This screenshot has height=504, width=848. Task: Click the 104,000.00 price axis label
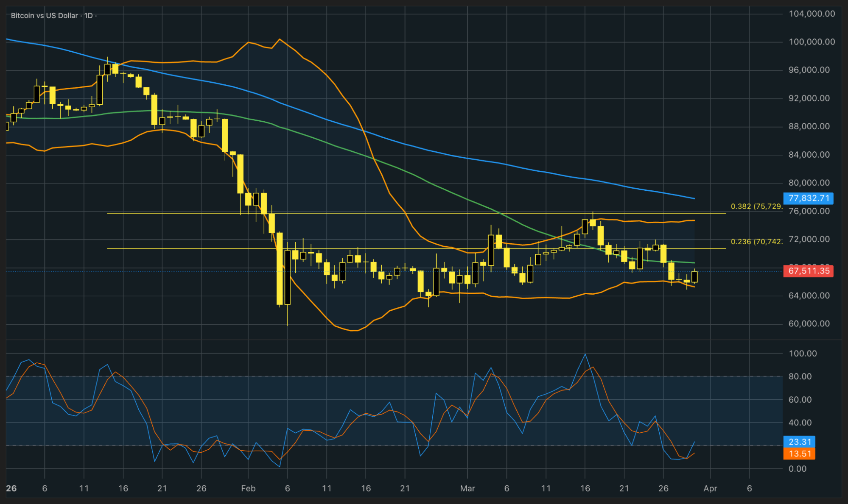pyautogui.click(x=812, y=14)
